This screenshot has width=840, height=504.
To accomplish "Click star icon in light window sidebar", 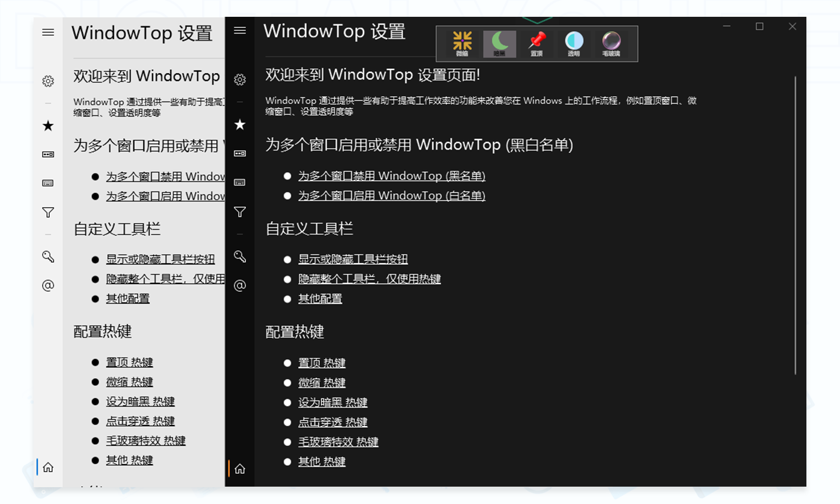I will point(48,125).
